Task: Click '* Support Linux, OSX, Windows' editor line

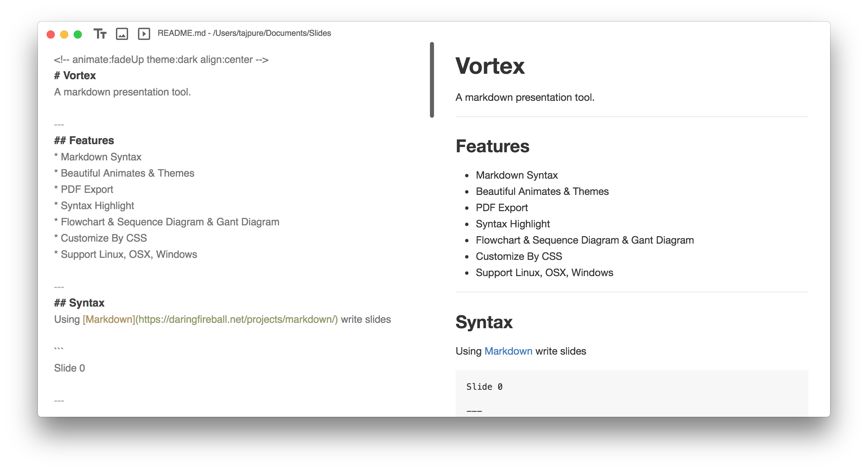Action: (x=125, y=254)
